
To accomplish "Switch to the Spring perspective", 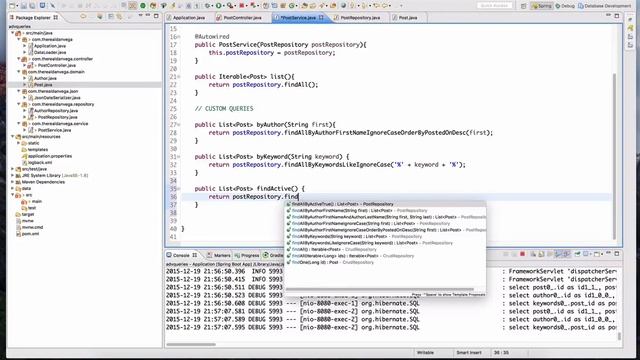I will coord(541,6).
